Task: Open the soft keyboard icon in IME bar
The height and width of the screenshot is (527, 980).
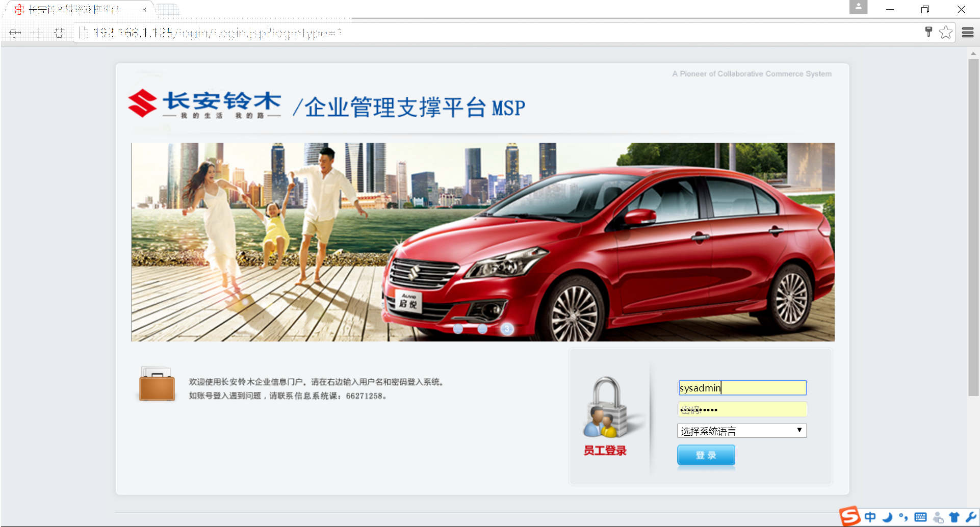Action: pyautogui.click(x=921, y=517)
